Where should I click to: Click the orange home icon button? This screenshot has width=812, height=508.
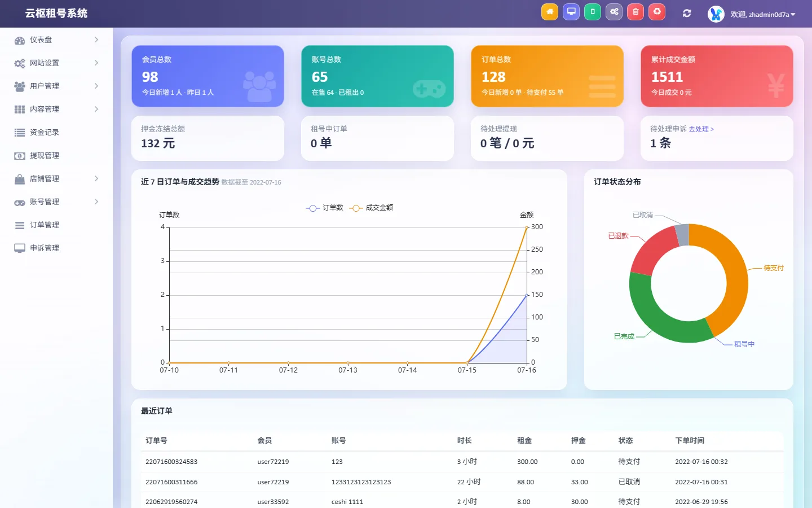pyautogui.click(x=550, y=12)
